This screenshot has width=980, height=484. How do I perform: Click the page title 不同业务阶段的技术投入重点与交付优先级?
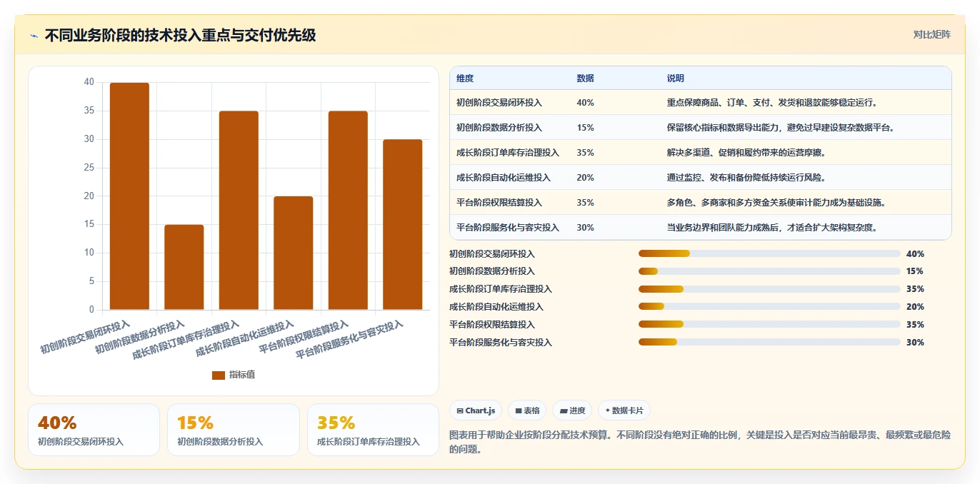(x=180, y=36)
